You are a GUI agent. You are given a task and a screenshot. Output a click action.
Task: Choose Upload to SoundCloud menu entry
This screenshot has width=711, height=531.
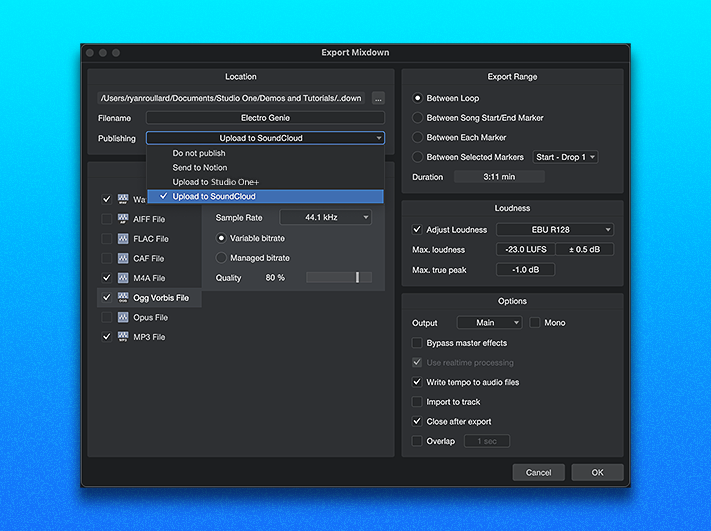[x=265, y=196]
